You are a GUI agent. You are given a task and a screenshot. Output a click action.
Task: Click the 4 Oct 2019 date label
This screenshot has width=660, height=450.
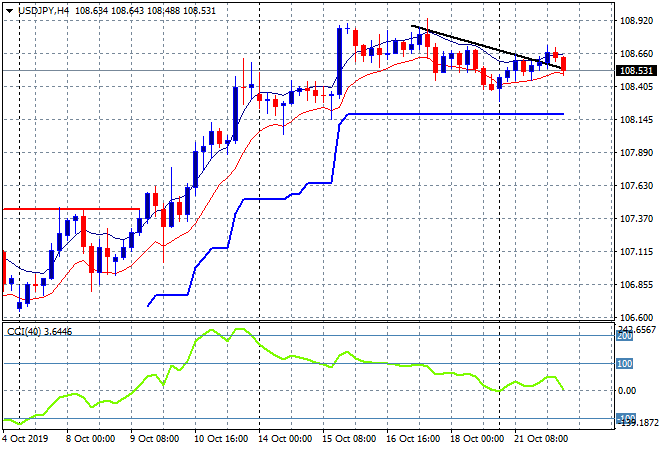click(25, 439)
